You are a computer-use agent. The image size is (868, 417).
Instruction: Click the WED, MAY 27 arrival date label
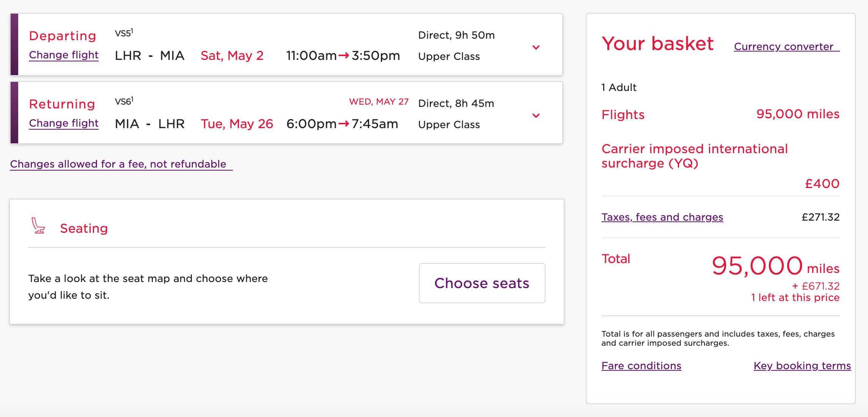coord(379,102)
